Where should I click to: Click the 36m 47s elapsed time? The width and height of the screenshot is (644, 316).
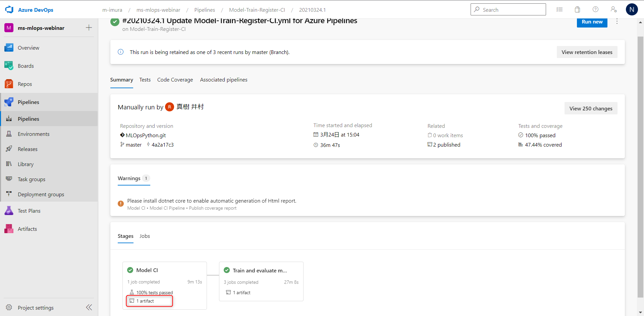pos(330,145)
